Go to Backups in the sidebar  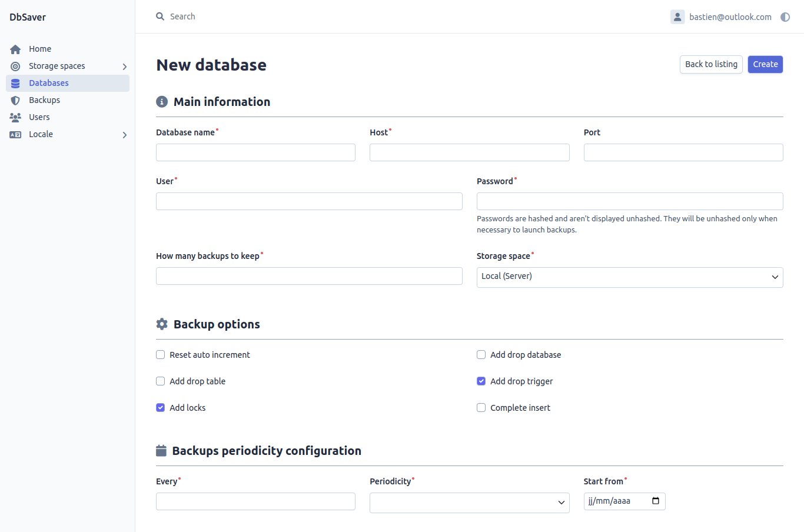[x=45, y=100]
